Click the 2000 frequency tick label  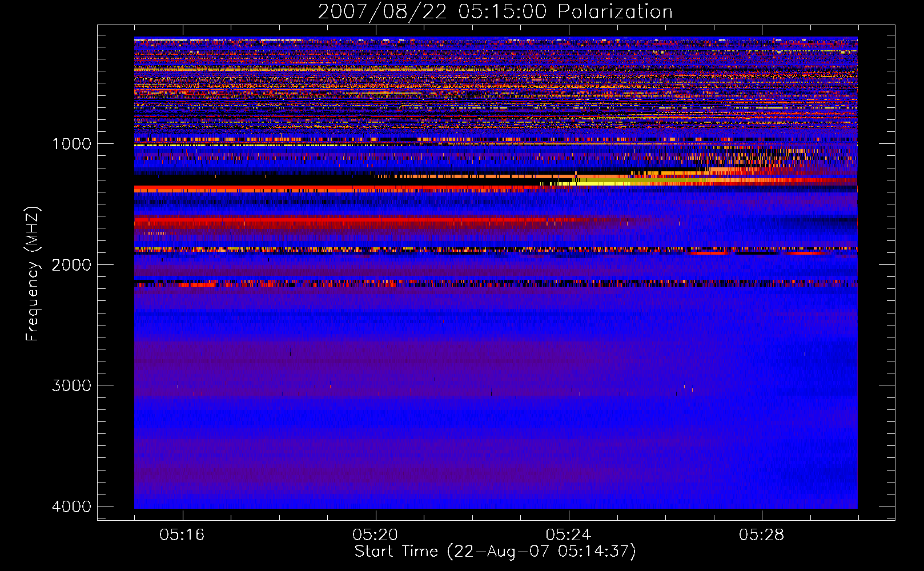pyautogui.click(x=71, y=264)
